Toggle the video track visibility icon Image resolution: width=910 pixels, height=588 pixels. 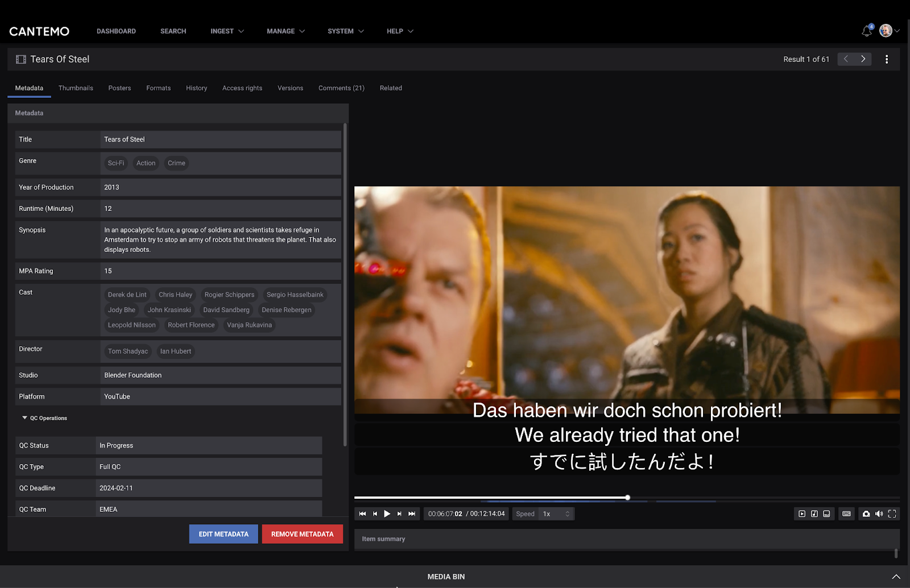click(802, 514)
